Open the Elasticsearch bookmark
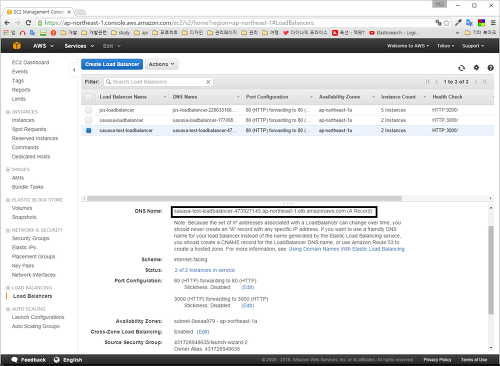Screen dimensions: 500x366 click(394, 33)
